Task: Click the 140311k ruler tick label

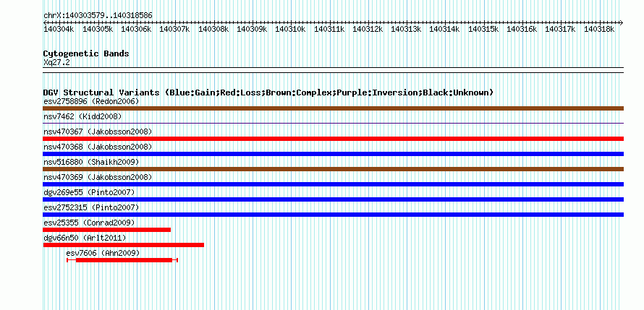Action: (x=329, y=29)
